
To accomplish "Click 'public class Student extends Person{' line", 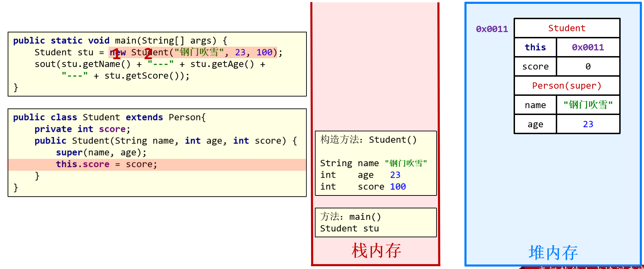I will (109, 117).
